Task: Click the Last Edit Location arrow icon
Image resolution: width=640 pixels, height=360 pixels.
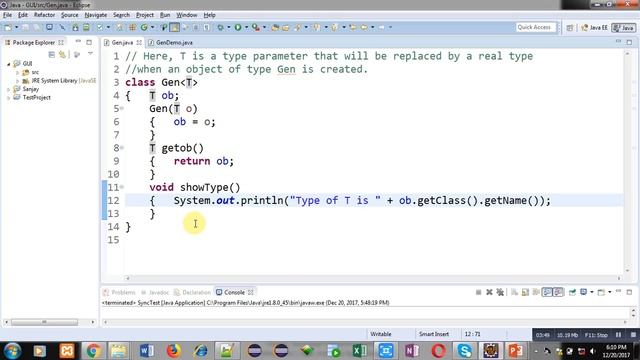Action: (x=352, y=27)
